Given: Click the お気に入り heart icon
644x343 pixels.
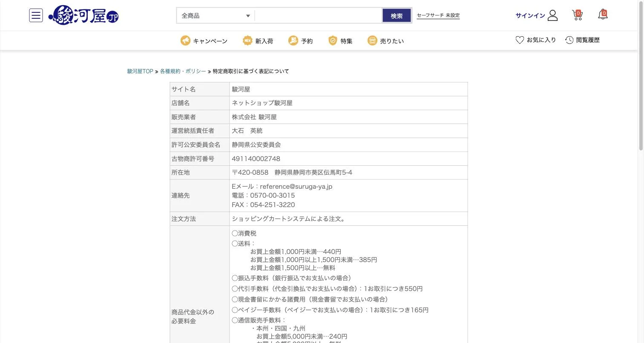Looking at the screenshot, I should point(520,40).
